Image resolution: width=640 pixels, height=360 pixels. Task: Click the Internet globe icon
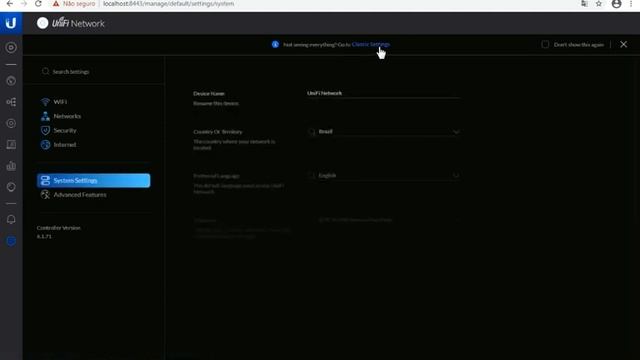point(45,144)
